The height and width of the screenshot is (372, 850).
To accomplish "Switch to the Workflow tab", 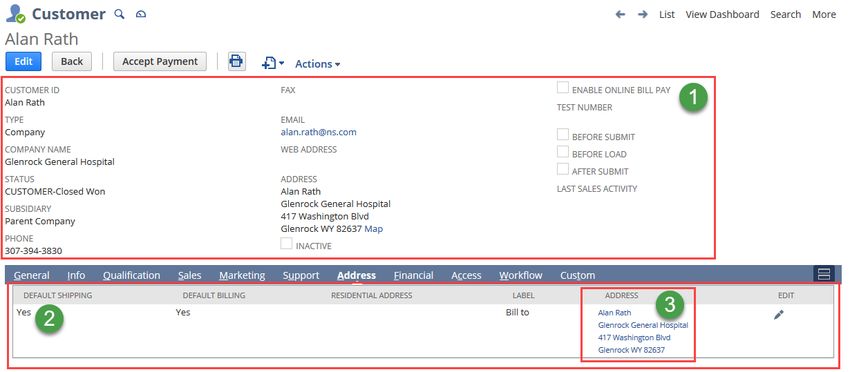I will coord(520,275).
